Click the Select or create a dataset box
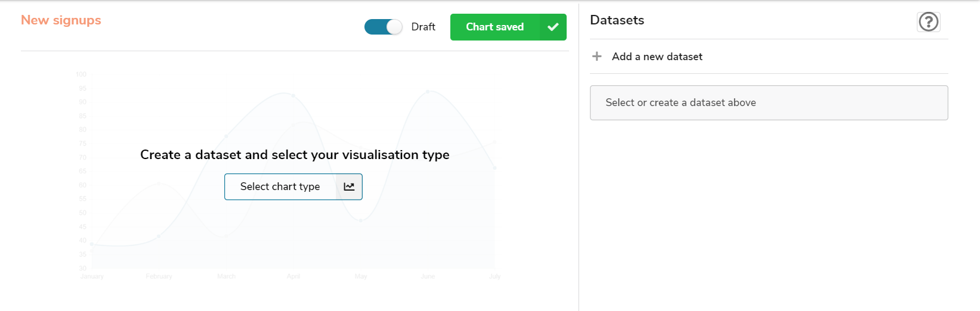Viewport: 980px width, 311px height. (x=768, y=102)
